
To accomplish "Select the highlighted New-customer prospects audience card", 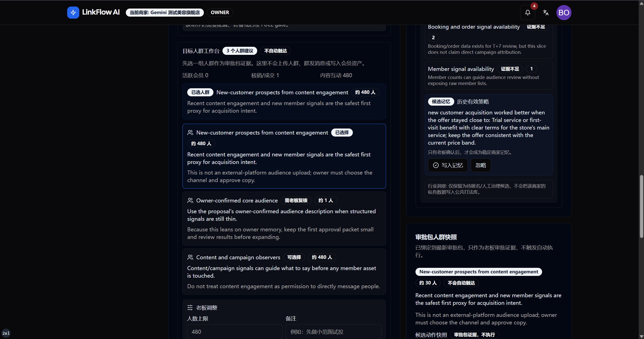I will pyautogui.click(x=284, y=156).
